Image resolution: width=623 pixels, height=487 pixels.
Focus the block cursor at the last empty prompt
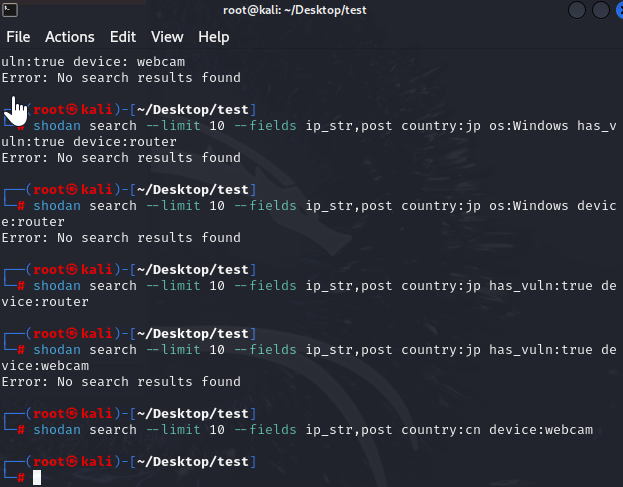37,477
